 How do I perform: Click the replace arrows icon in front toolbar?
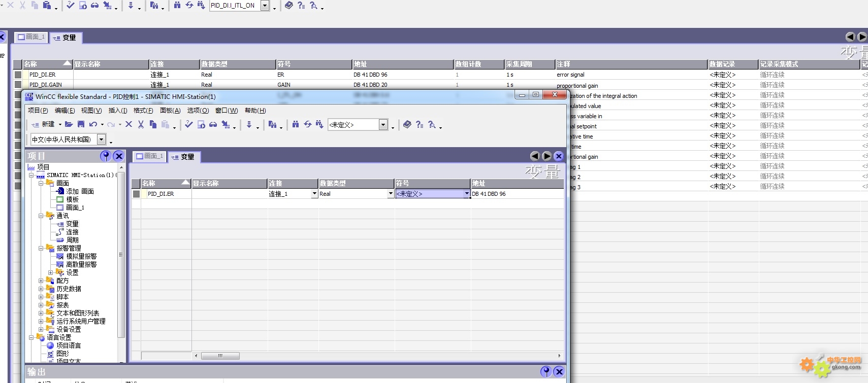pyautogui.click(x=308, y=124)
